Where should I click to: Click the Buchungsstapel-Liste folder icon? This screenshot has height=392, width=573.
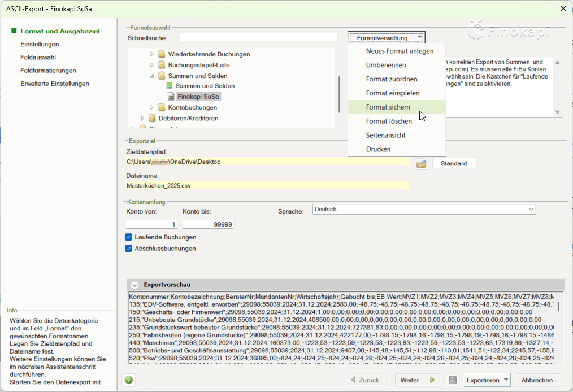pos(162,65)
